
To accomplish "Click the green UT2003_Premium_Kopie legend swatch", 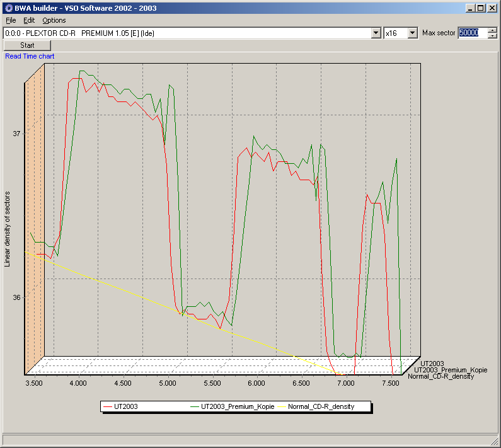I will (x=195, y=407).
